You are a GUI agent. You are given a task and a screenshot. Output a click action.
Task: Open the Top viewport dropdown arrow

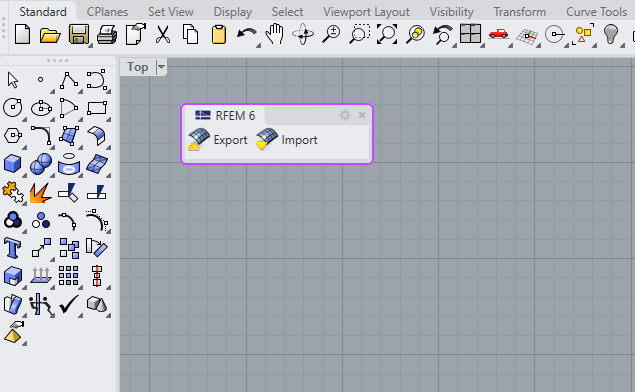[161, 67]
